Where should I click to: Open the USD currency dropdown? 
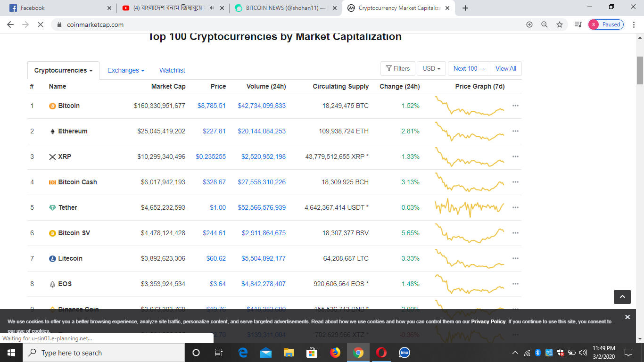click(431, 69)
